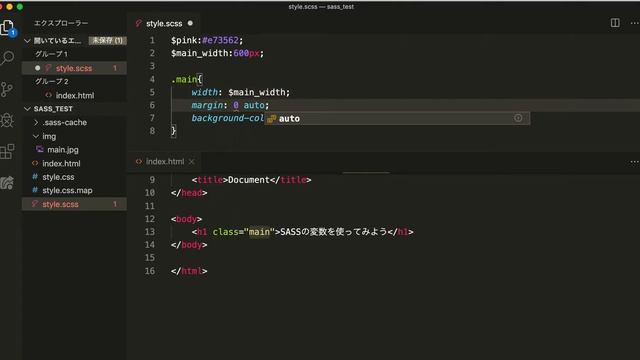Open the Extensions view

click(x=7, y=151)
